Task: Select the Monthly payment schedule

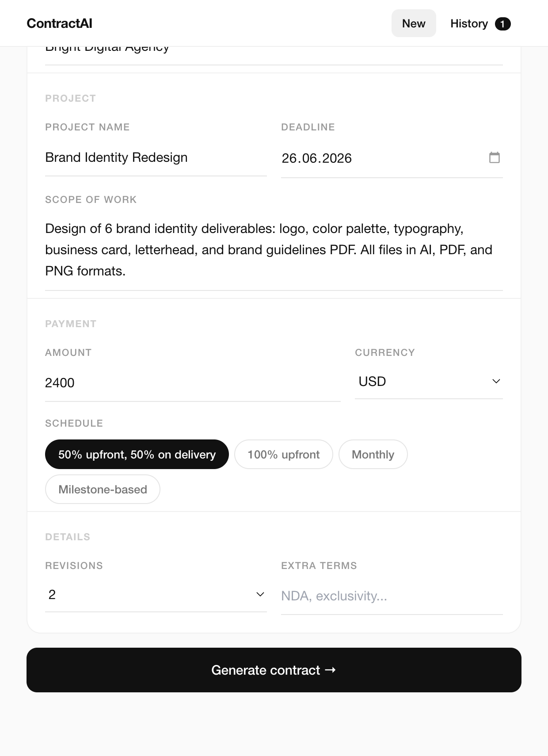Action: (373, 454)
